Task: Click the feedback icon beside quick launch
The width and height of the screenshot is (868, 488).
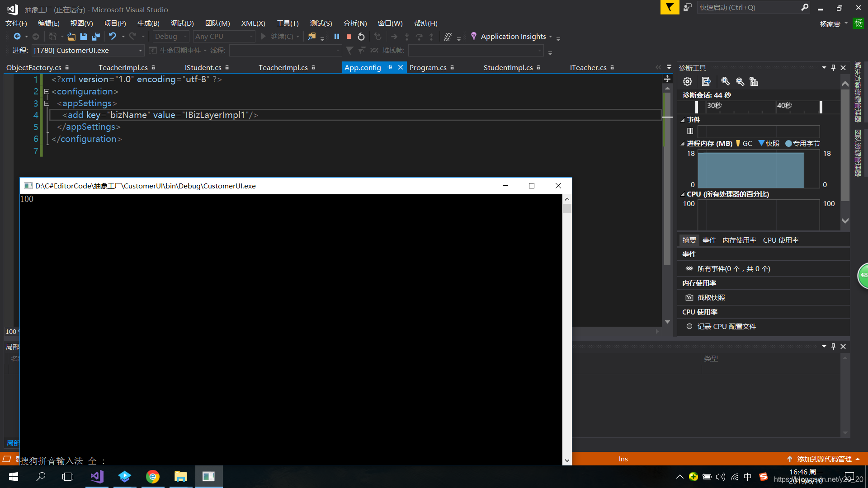Action: point(688,7)
